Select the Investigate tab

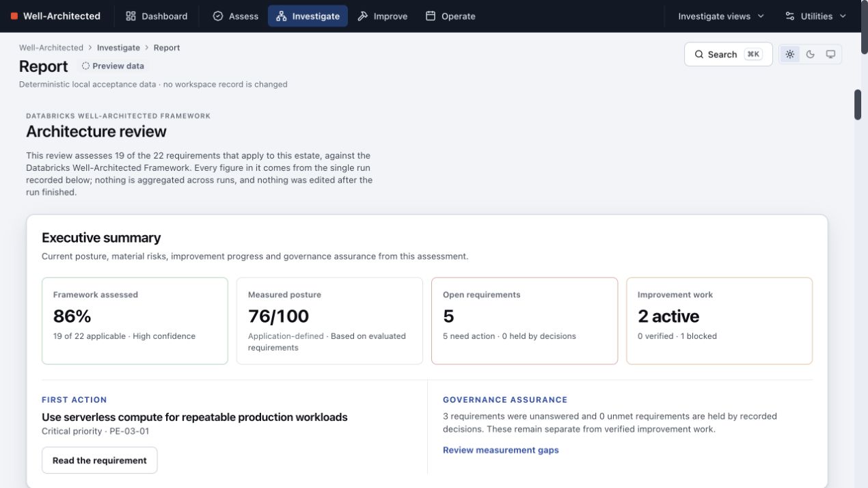click(308, 16)
